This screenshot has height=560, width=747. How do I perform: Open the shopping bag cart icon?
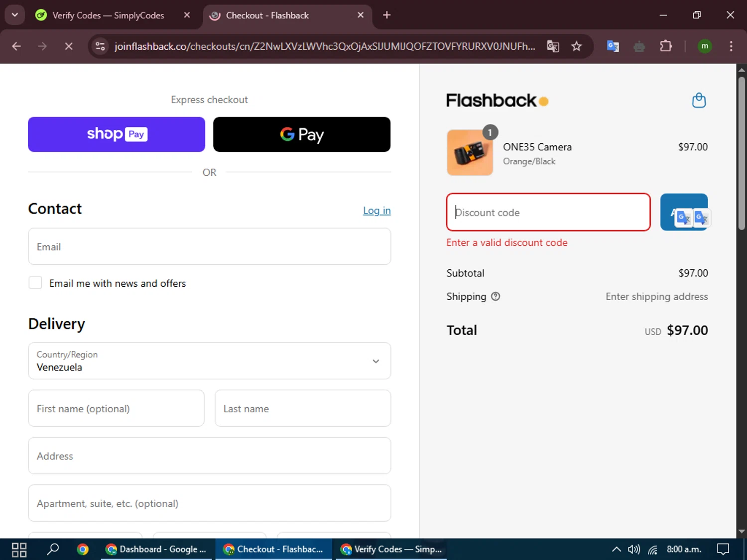pos(699,101)
